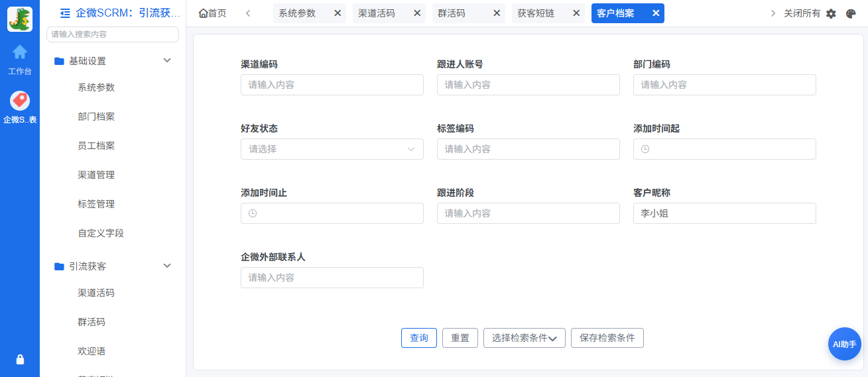This screenshot has width=868, height=377.
Task: Open 欢迎语 in the sidebar
Action: [92, 351]
